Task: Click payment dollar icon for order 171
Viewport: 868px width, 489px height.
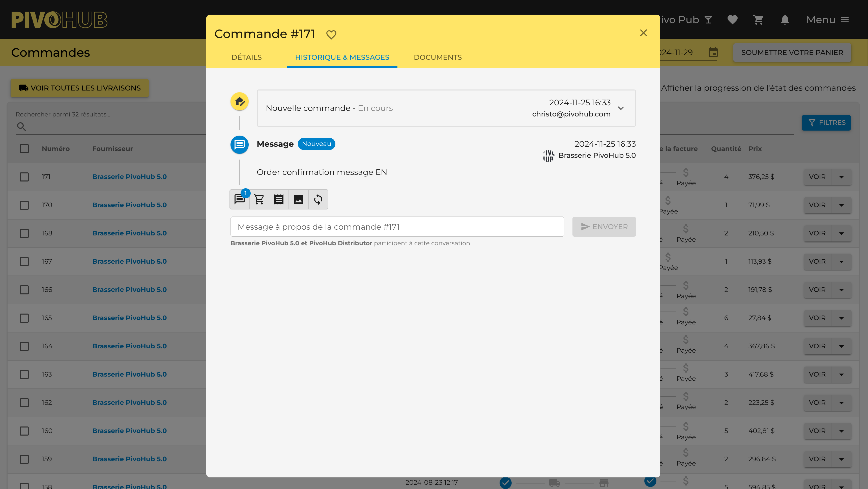Action: coord(686,172)
